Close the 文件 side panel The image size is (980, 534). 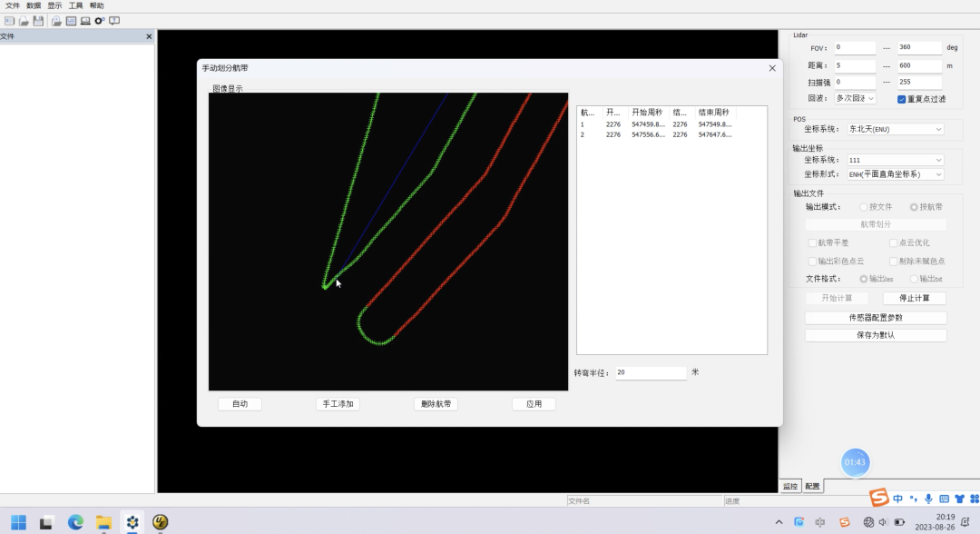point(149,36)
